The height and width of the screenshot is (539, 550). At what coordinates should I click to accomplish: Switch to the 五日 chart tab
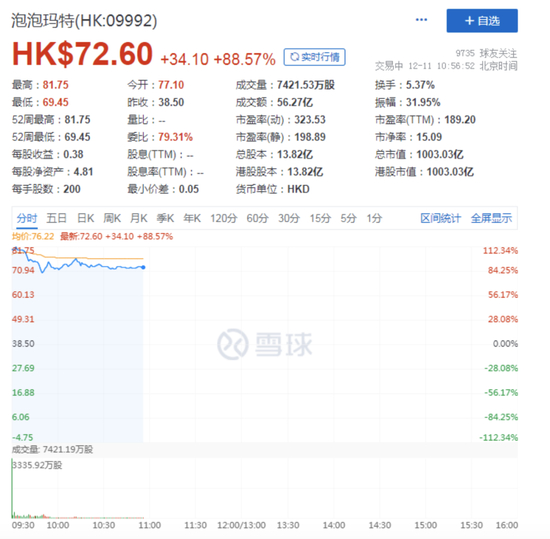click(x=57, y=218)
